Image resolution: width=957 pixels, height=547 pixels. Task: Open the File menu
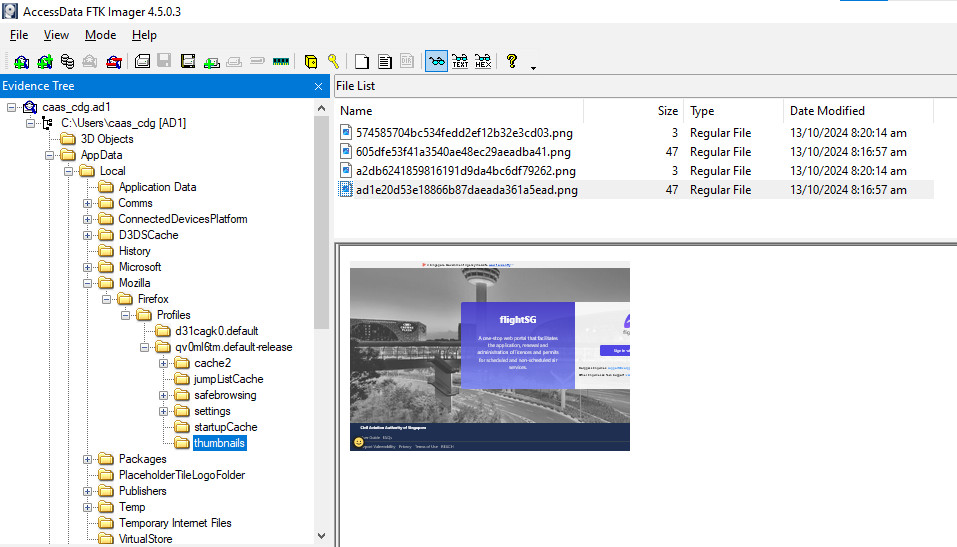pyautogui.click(x=19, y=35)
